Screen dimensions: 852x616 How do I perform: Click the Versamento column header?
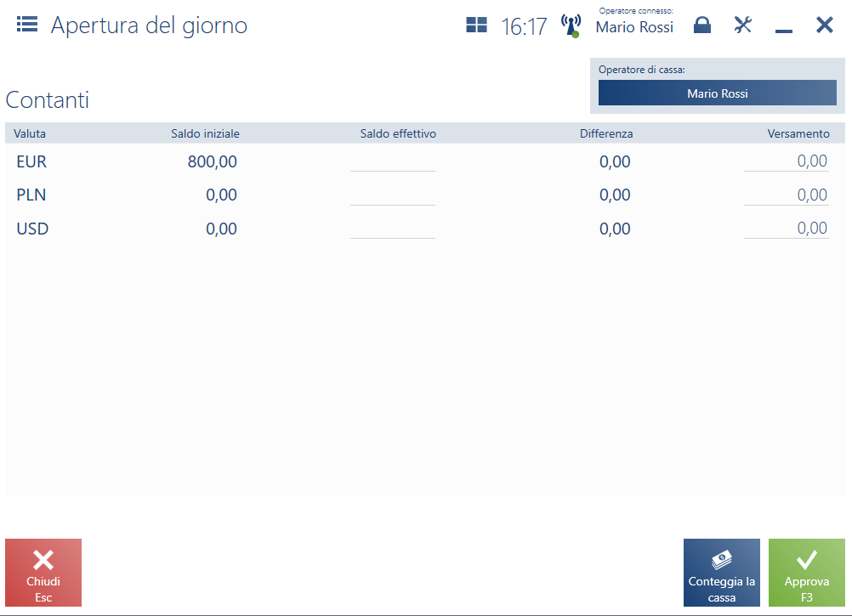click(798, 133)
